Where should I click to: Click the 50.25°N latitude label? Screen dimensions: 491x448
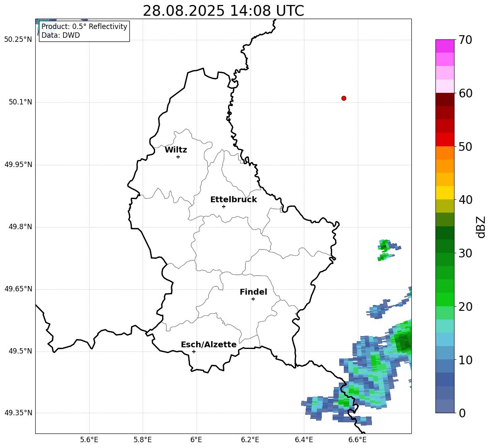18,40
